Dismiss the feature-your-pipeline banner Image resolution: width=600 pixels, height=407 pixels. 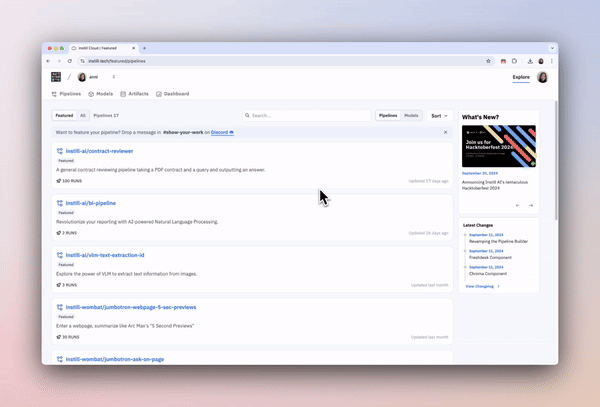click(445, 132)
